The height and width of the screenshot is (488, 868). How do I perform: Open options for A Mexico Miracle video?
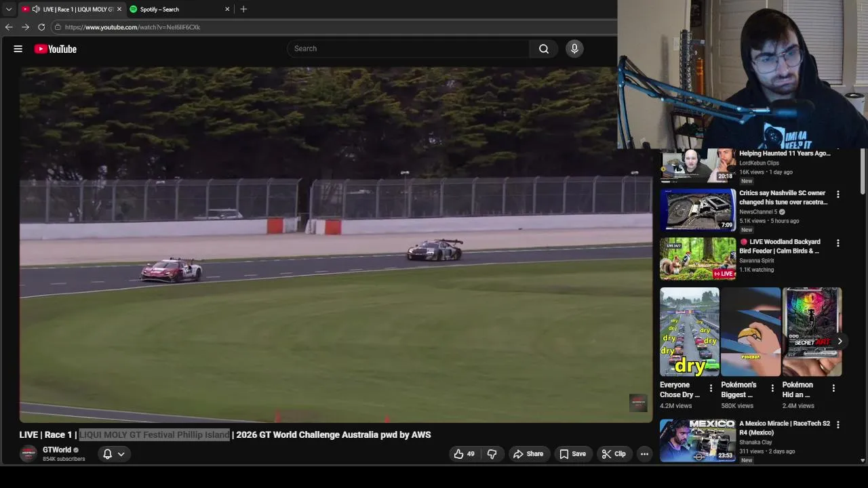point(838,425)
